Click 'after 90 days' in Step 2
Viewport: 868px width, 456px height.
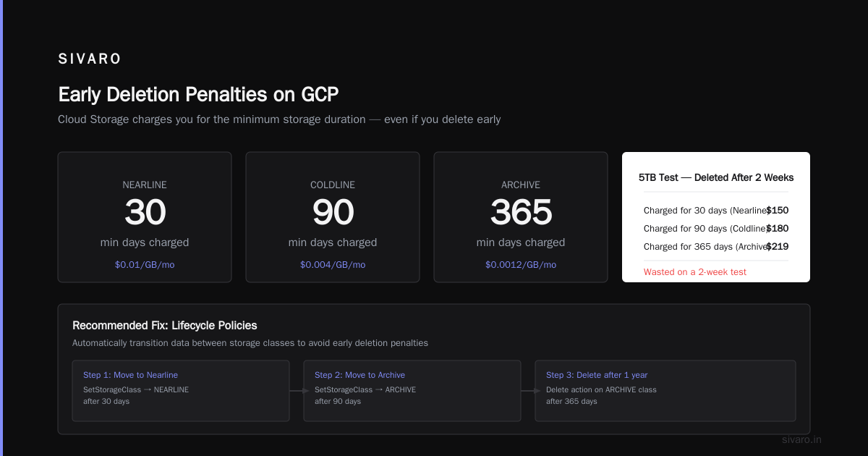pos(338,401)
